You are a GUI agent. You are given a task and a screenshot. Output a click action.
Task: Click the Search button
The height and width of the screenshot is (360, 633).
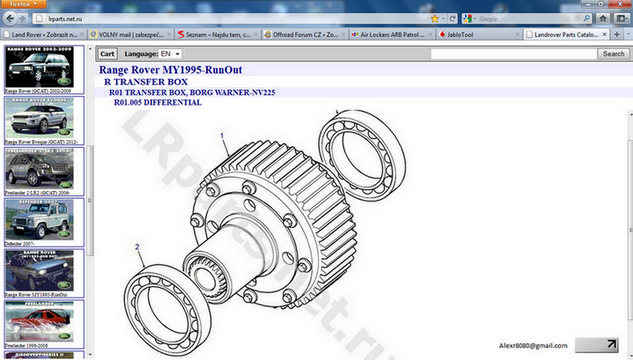tap(613, 54)
